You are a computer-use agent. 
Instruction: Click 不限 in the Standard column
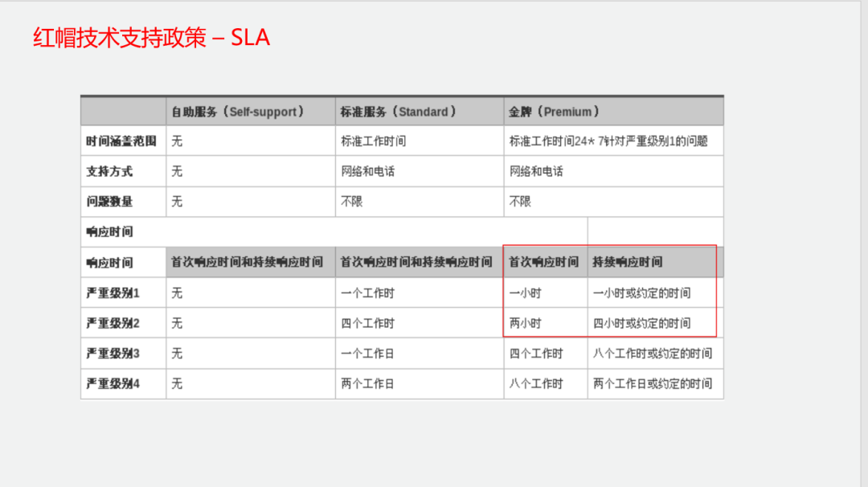point(351,202)
